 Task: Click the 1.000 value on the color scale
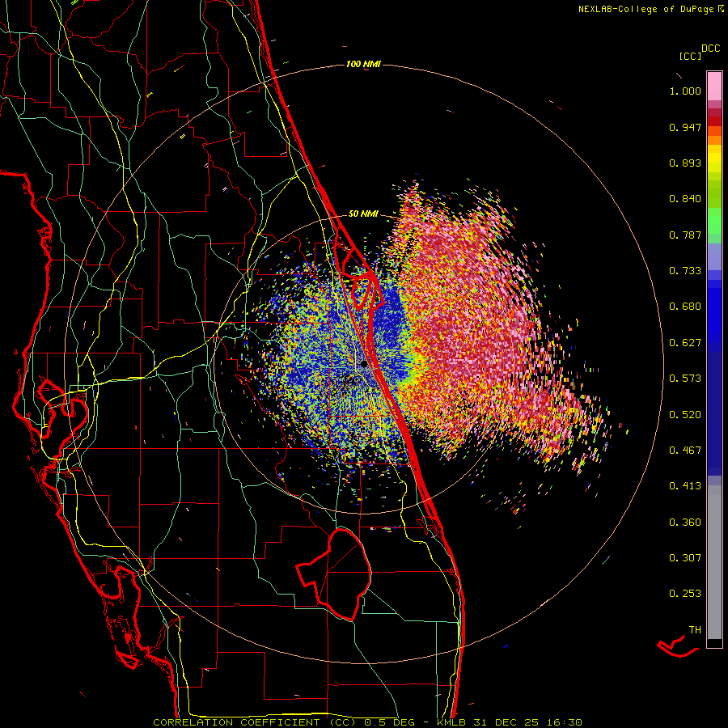pyautogui.click(x=685, y=91)
